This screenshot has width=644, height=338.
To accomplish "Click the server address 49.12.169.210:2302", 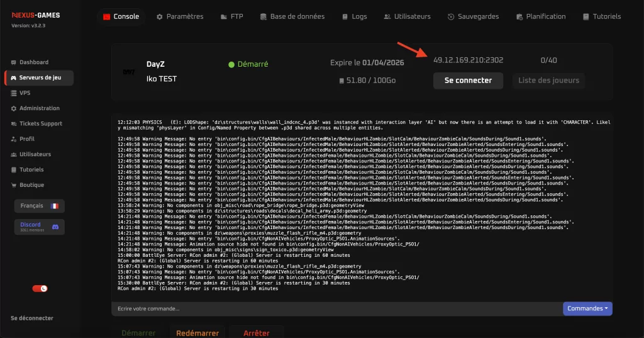I will coord(468,60).
